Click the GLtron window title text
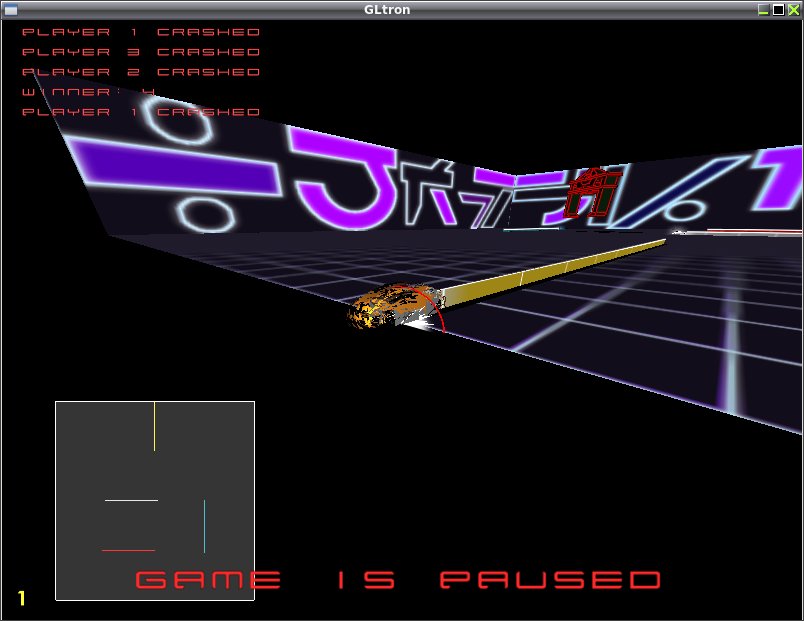This screenshot has height=621, width=804. [x=387, y=10]
